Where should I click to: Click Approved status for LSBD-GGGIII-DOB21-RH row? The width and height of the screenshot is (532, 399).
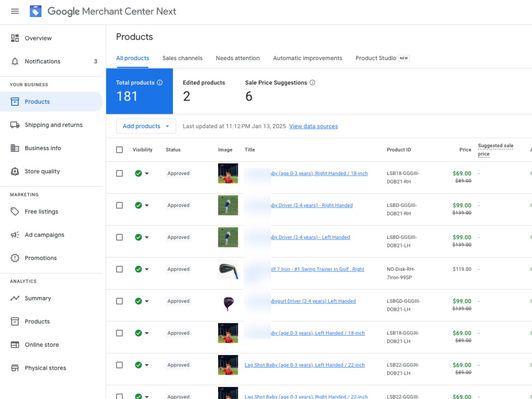[x=178, y=205]
